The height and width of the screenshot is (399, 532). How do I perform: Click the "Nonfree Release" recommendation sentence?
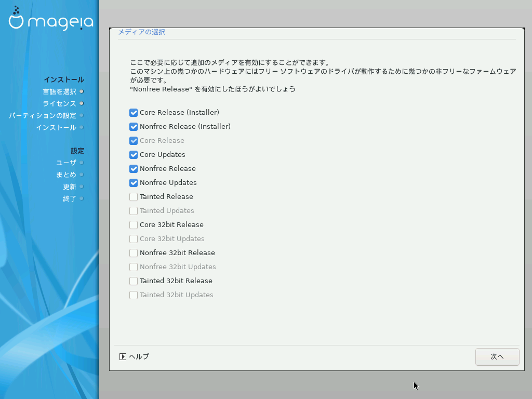click(x=212, y=89)
